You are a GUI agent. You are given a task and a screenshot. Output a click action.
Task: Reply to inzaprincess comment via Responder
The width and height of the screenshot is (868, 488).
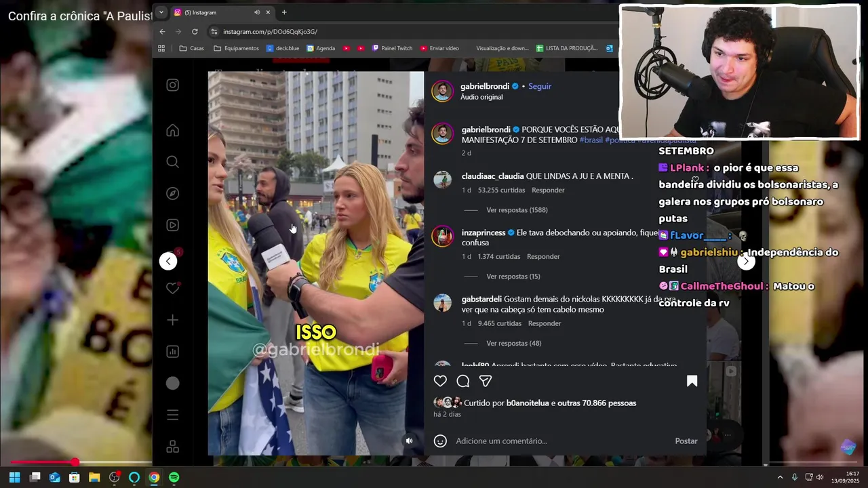click(543, 257)
